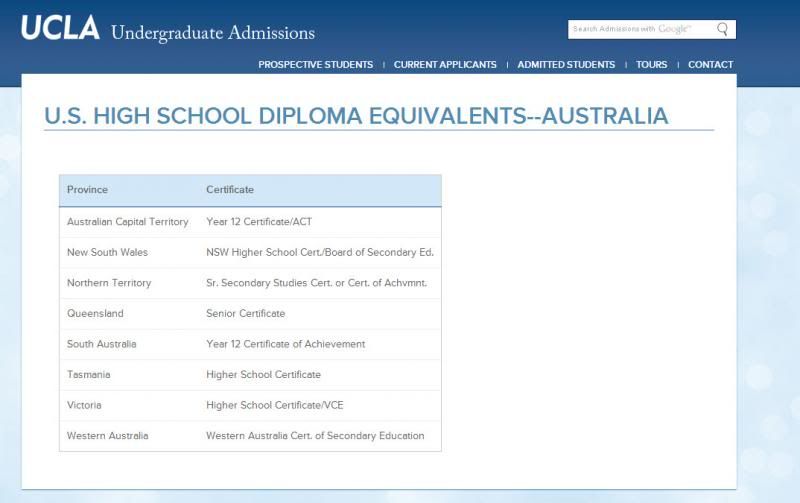Select Northern Territory cell
Screen dimensions: 800x503
(x=109, y=283)
